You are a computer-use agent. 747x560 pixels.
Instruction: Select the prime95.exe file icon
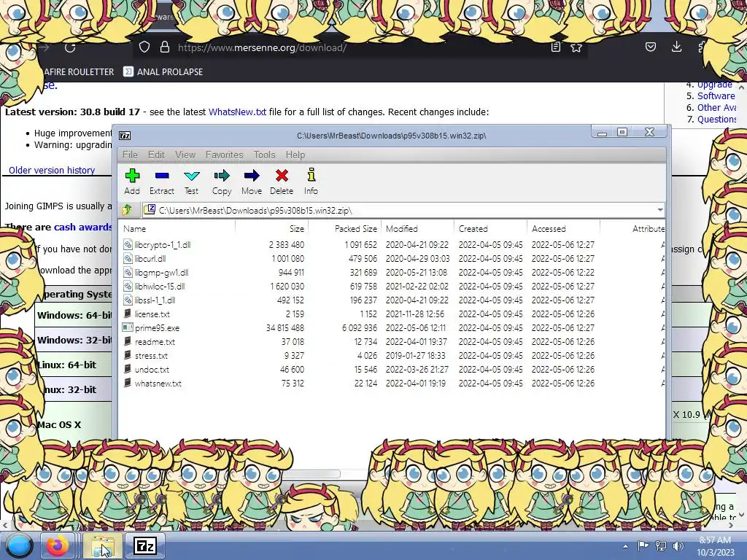tap(127, 327)
